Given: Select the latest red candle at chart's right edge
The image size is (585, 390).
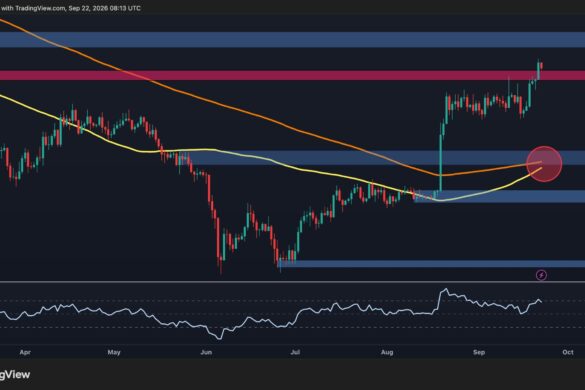Looking at the screenshot, I should [x=541, y=66].
